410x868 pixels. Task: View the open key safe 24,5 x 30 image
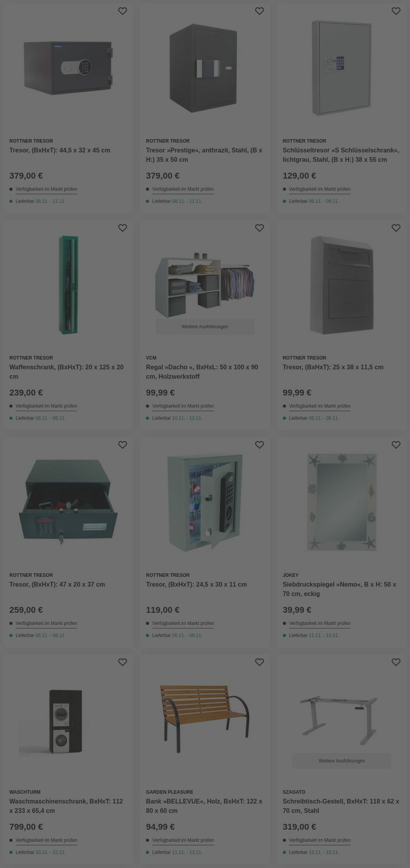[x=205, y=502]
